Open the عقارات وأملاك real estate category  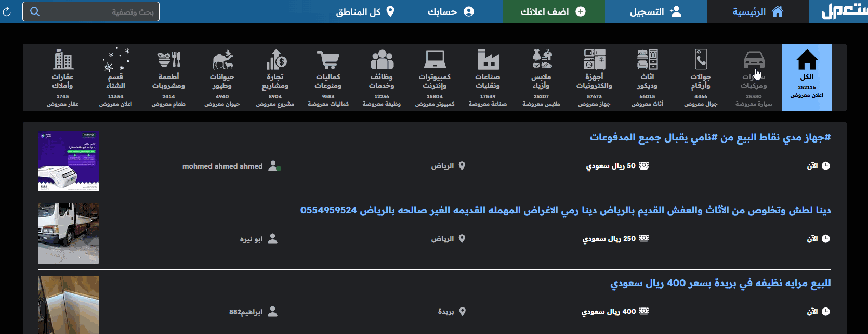(62, 78)
